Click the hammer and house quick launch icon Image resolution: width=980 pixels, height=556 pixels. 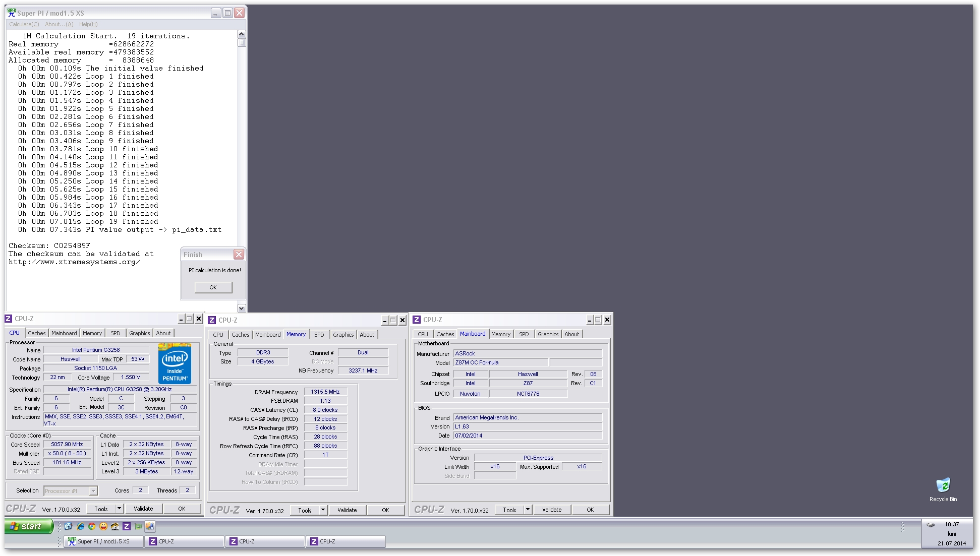[x=115, y=526]
